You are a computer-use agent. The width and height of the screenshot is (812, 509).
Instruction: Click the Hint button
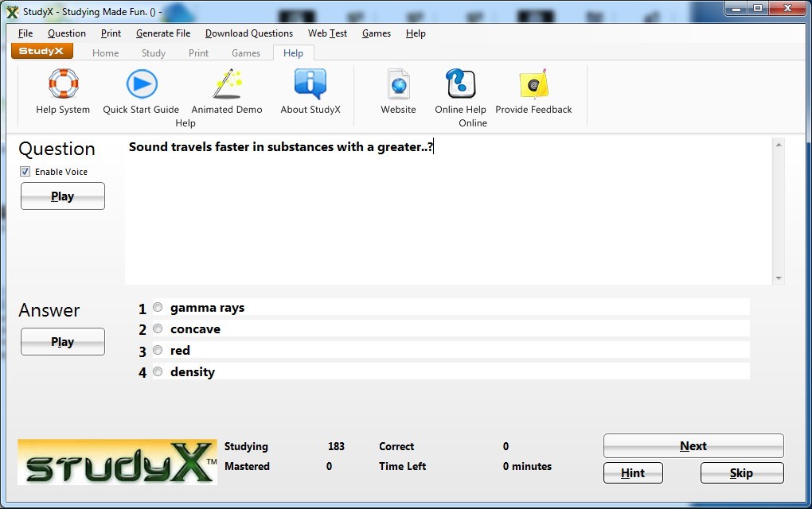(633, 472)
